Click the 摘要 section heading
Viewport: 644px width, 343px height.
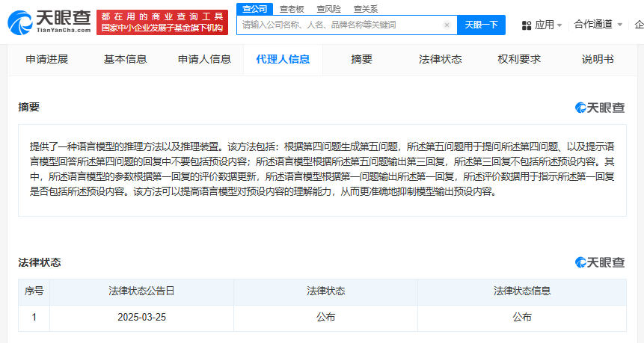coord(28,107)
